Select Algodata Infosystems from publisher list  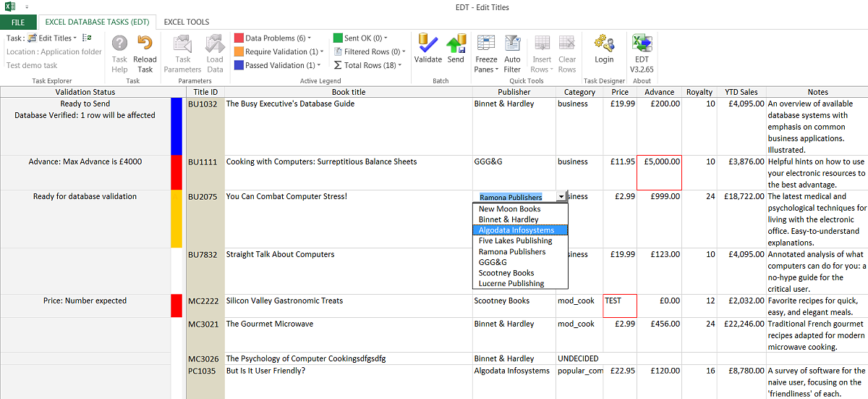(516, 230)
